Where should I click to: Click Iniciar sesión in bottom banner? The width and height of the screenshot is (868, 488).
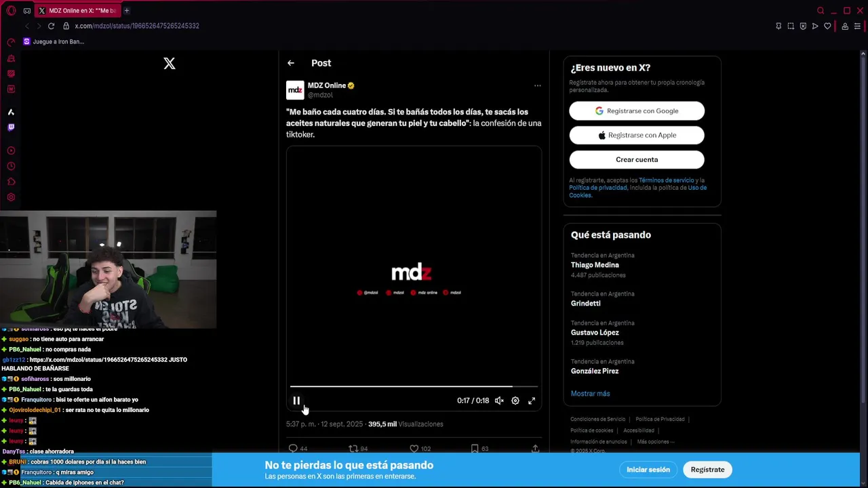point(648,470)
